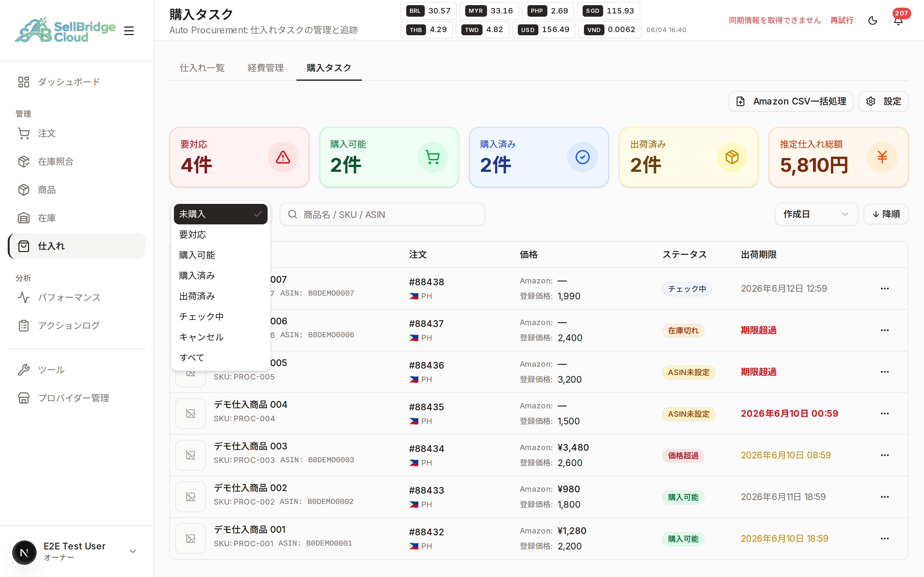
Task: Select the checked 未購入 filter option
Action: 220,214
